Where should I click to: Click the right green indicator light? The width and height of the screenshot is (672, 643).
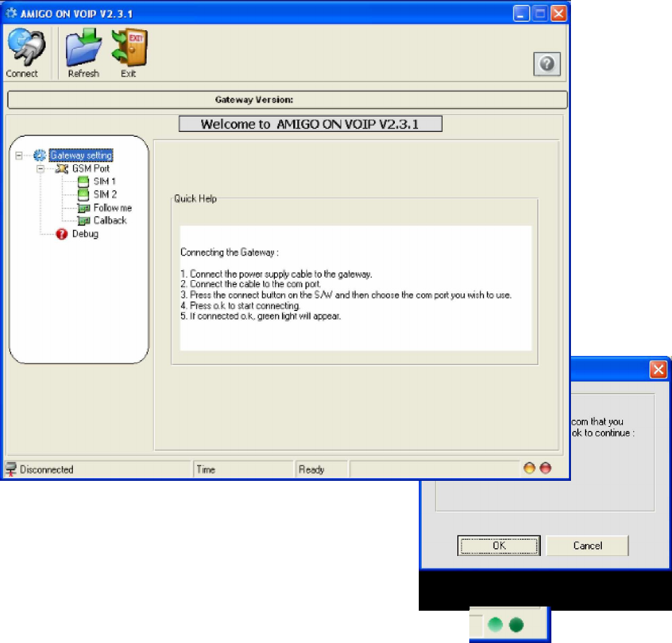[516, 625]
